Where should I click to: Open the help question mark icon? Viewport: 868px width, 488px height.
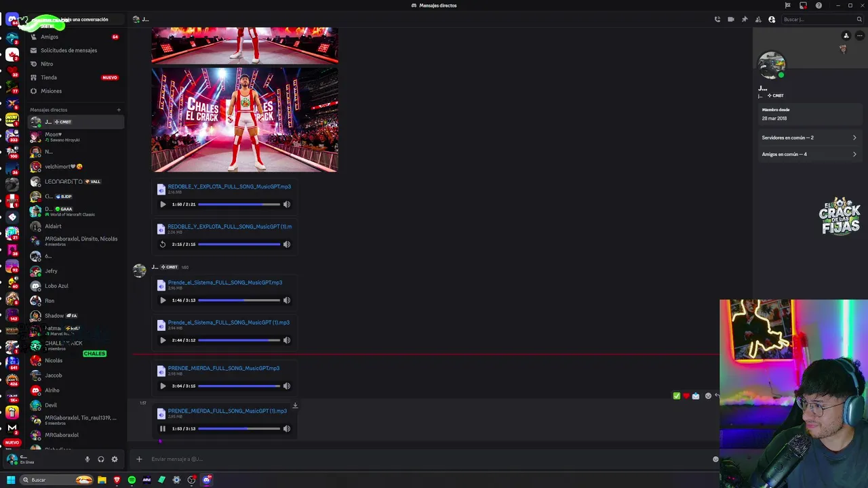818,5
